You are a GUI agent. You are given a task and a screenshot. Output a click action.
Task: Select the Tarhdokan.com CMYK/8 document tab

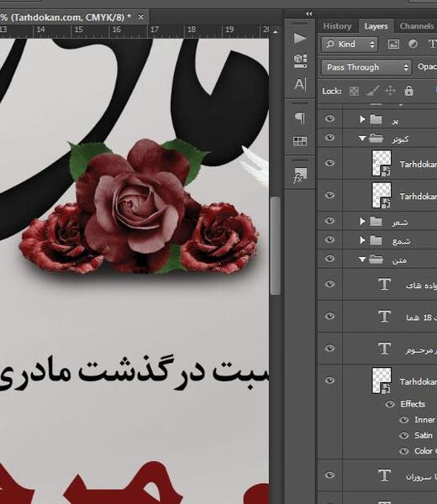click(66, 18)
